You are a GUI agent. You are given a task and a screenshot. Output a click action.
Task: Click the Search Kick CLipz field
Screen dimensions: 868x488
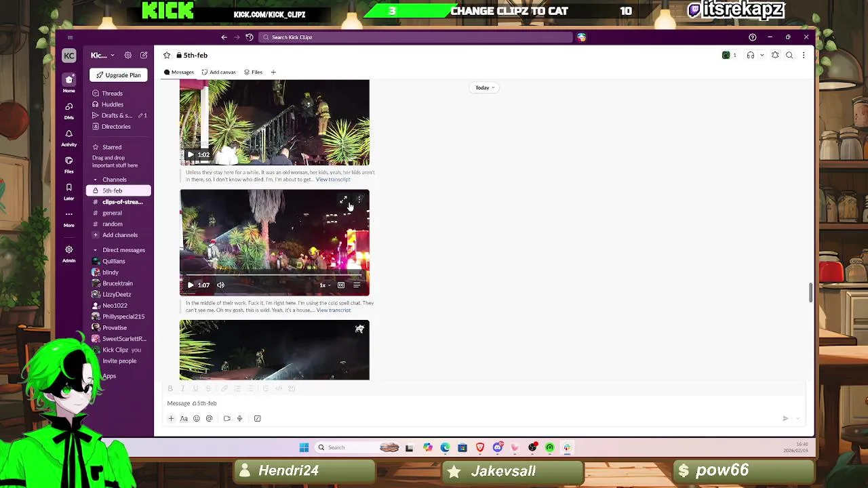coord(416,37)
